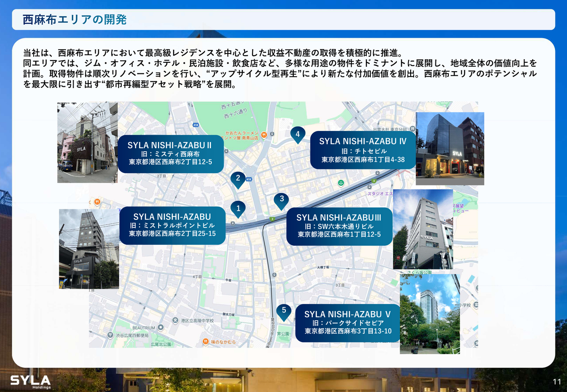Click the SYLA NISHI-AZABU V label box

click(x=348, y=323)
